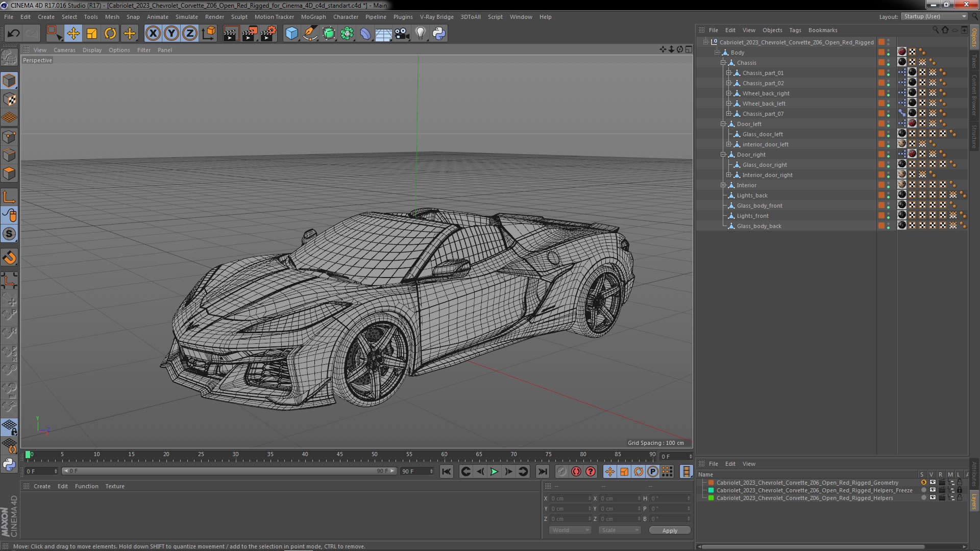Toggle Z axis lock
Viewport: 980px width, 551px height.
click(190, 34)
